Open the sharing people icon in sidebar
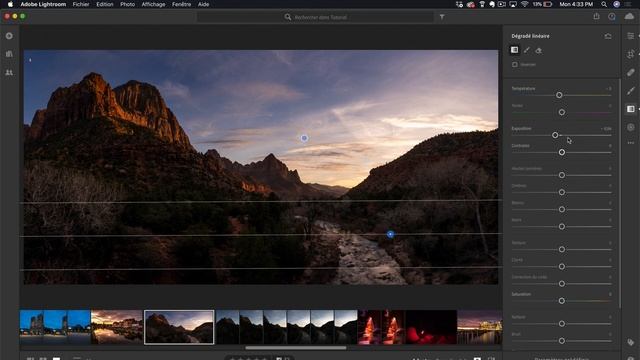The image size is (640, 360). coord(9,73)
